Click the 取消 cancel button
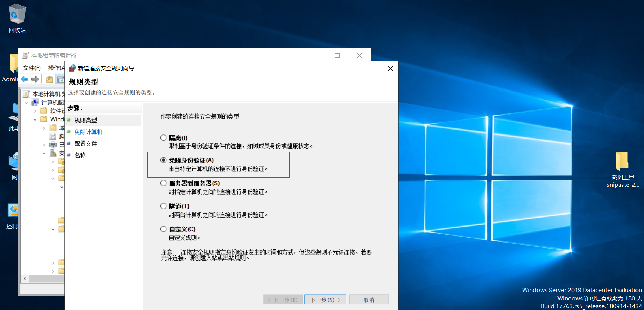 [369, 300]
